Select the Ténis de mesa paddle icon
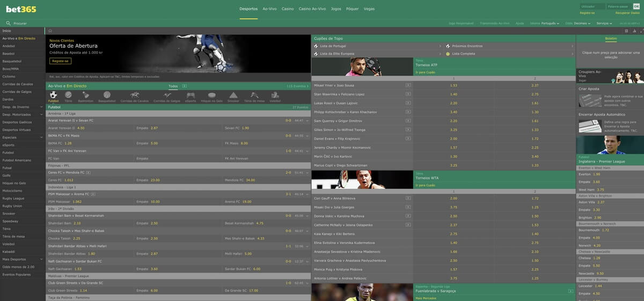Screen dimensions: 644x301 pyautogui.click(x=254, y=95)
